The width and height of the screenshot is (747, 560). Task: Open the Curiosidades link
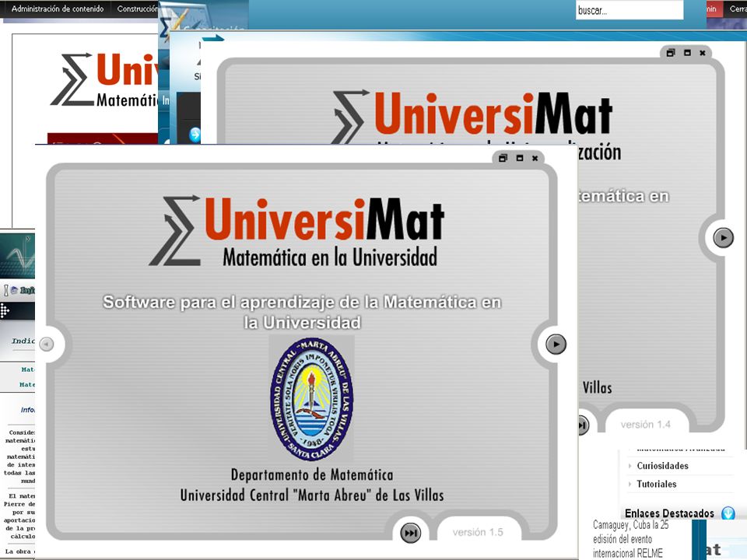pyautogui.click(x=663, y=466)
